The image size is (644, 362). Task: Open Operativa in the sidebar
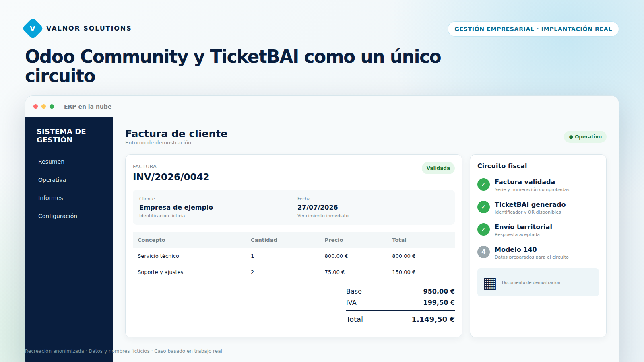pyautogui.click(x=52, y=180)
